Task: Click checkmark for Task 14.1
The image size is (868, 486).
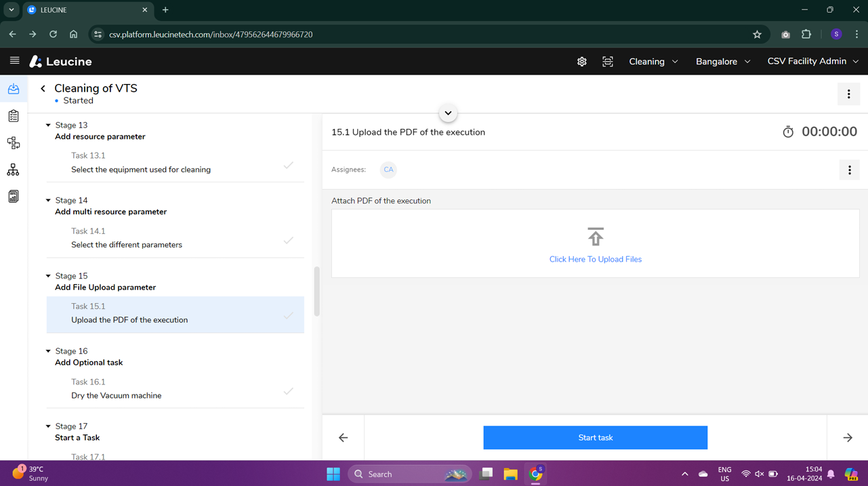Action: (289, 240)
